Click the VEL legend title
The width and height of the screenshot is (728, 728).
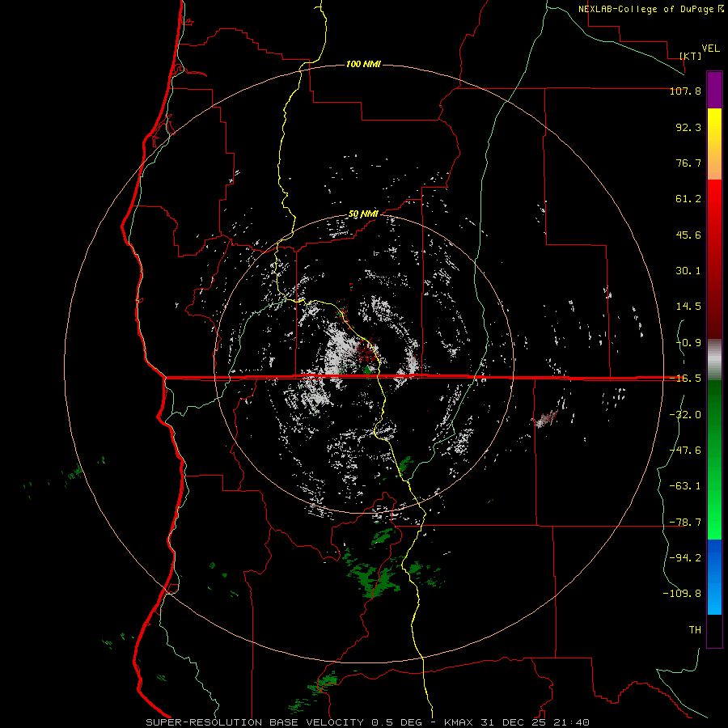pyautogui.click(x=711, y=49)
